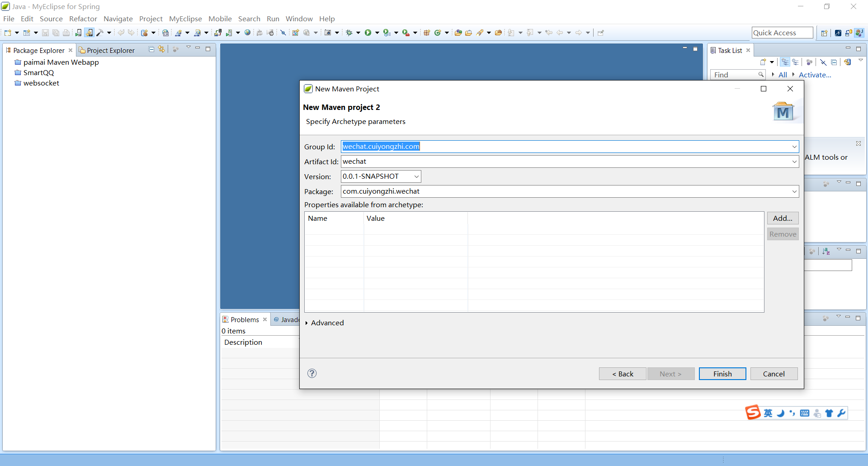The width and height of the screenshot is (868, 466).
Task: Collapse All in Package Explorer
Action: click(151, 49)
